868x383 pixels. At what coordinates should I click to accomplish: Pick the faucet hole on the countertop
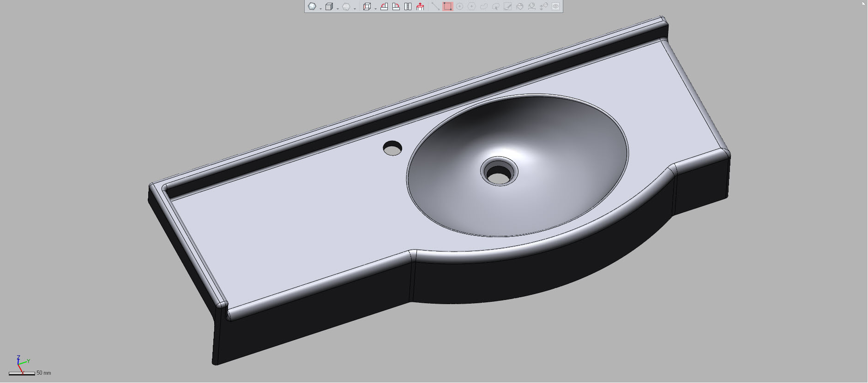click(x=392, y=148)
